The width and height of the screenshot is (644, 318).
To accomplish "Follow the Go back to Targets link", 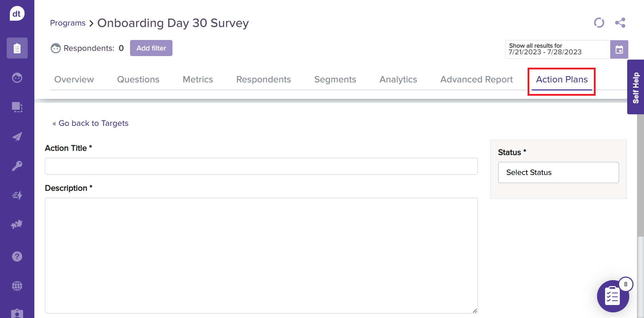I will coord(90,123).
